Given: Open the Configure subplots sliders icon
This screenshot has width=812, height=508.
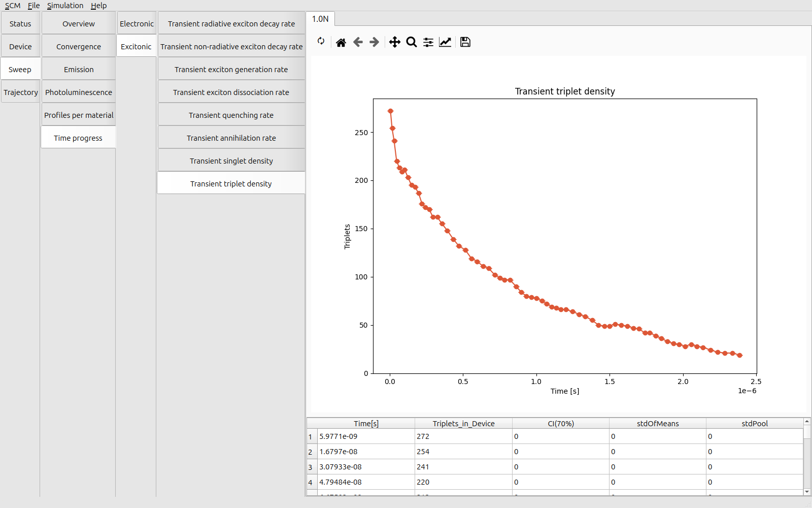Looking at the screenshot, I should tap(428, 42).
